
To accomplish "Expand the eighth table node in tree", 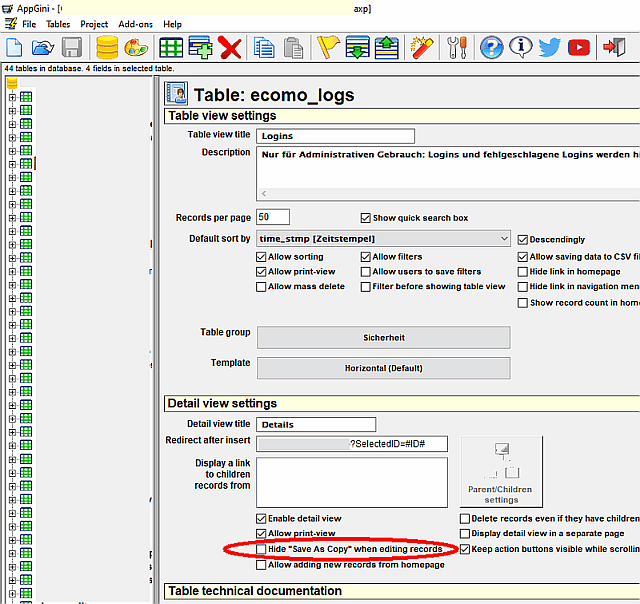I will click(12, 191).
